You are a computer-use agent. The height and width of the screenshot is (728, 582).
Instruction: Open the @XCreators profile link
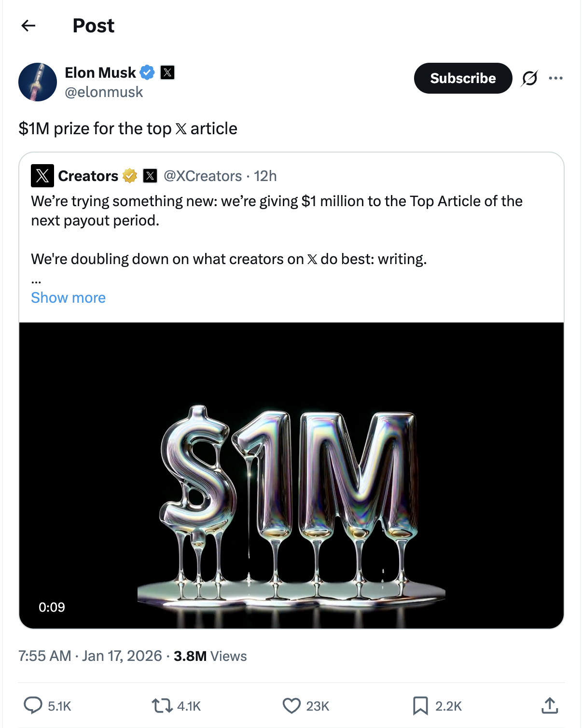click(201, 176)
